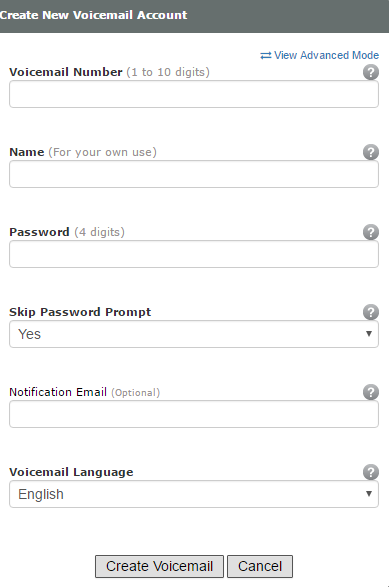The image size is (389, 587).
Task: Click Create New Voicemail Account title bar
Action: coord(194,16)
